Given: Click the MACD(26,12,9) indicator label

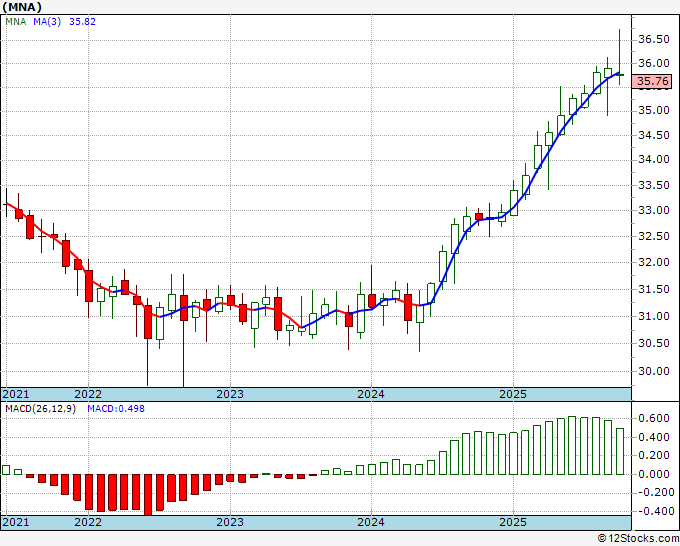Looking at the screenshot, I should click(40, 409).
